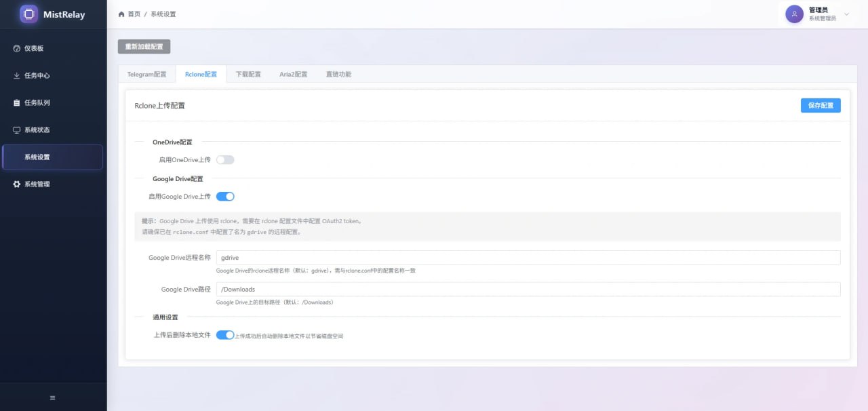
Task: Toggle 上传后删除本地文件 switch off
Action: point(225,335)
